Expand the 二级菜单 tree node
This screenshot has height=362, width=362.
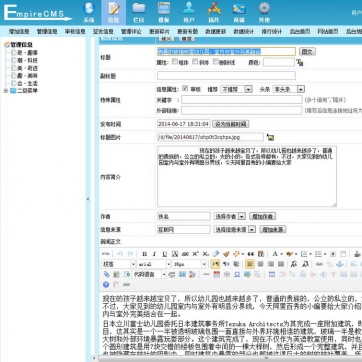click(x=6, y=91)
